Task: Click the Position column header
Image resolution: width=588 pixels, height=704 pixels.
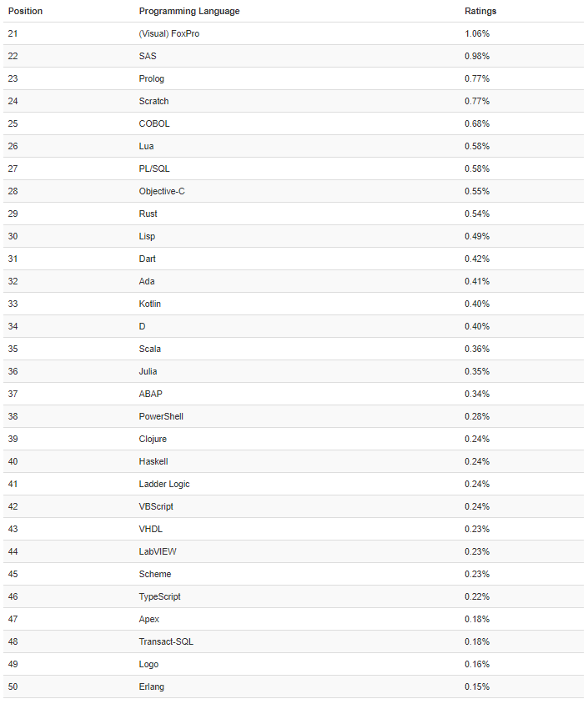Action: [x=25, y=12]
